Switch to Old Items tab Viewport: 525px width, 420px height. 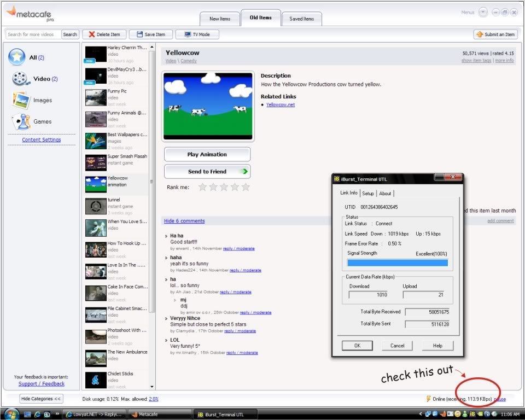[x=260, y=17]
